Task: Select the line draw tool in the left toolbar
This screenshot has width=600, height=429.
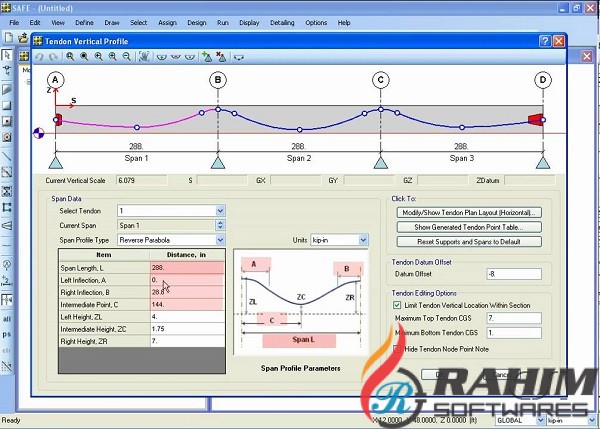Action: (7, 156)
